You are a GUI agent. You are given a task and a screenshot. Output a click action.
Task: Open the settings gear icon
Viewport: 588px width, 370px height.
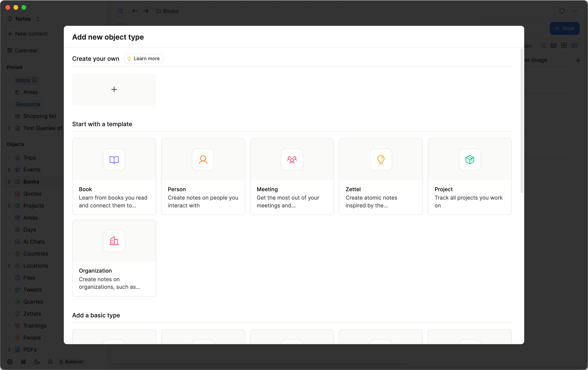pos(10,362)
